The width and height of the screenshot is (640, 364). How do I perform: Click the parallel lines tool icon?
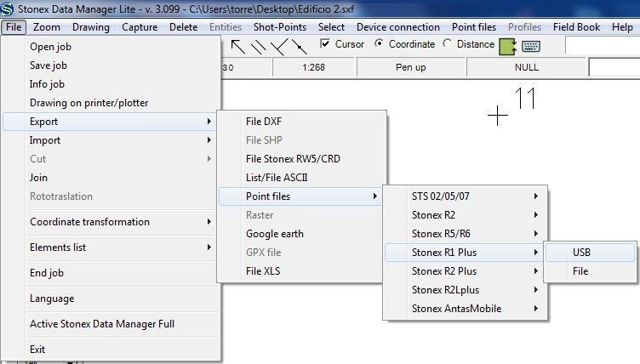[259, 47]
